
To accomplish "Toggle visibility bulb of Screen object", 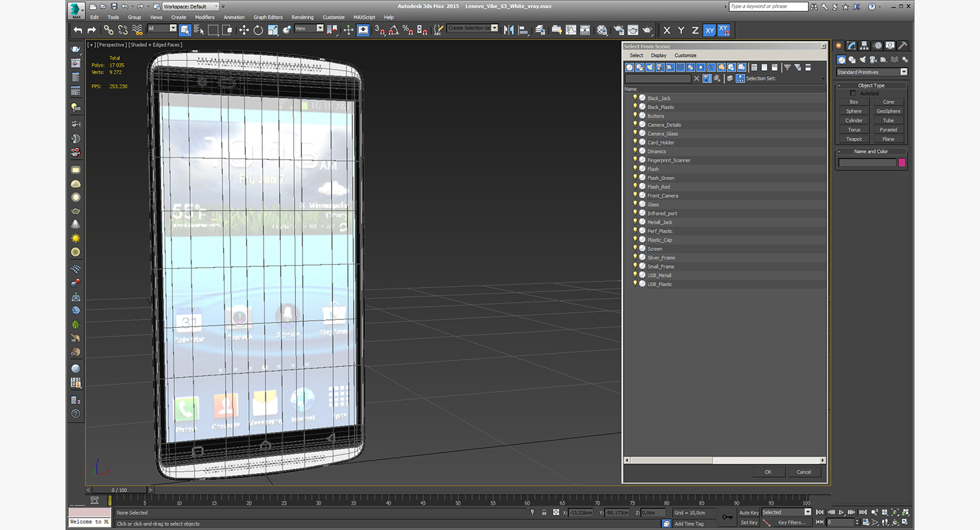I will tap(634, 248).
